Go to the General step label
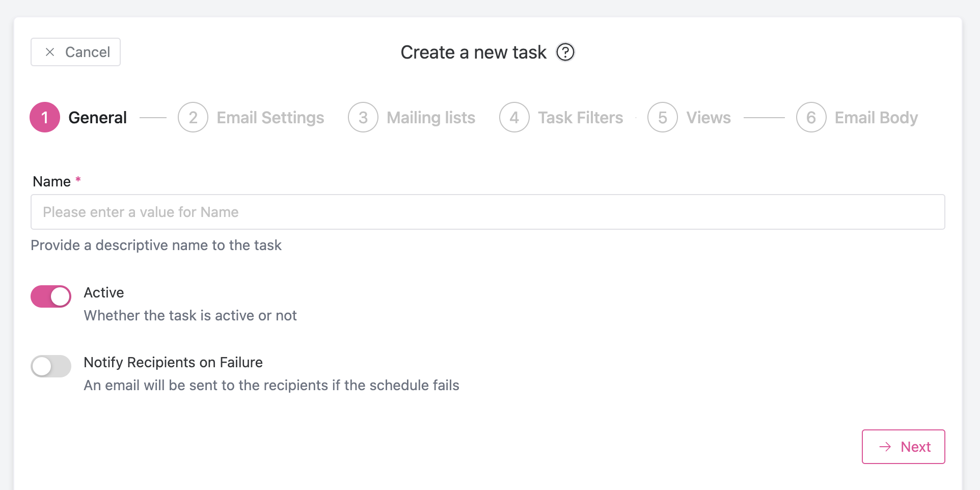Screen dimensions: 980x490 pos(97,118)
